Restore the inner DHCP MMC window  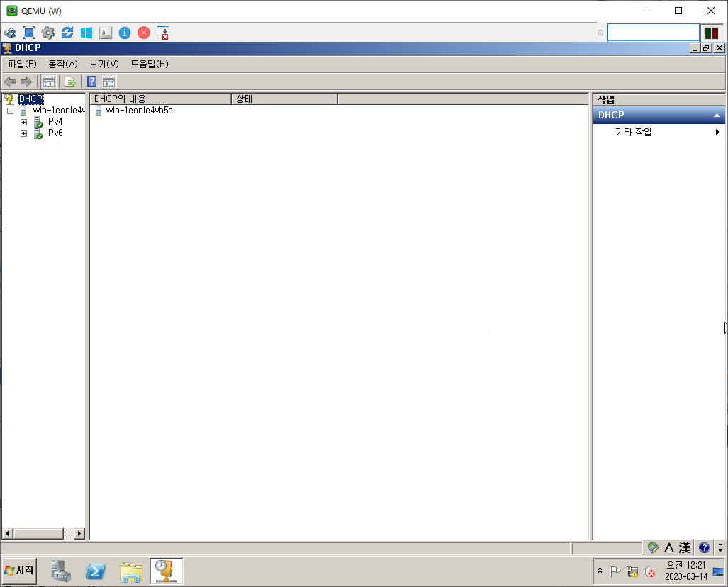pos(707,47)
